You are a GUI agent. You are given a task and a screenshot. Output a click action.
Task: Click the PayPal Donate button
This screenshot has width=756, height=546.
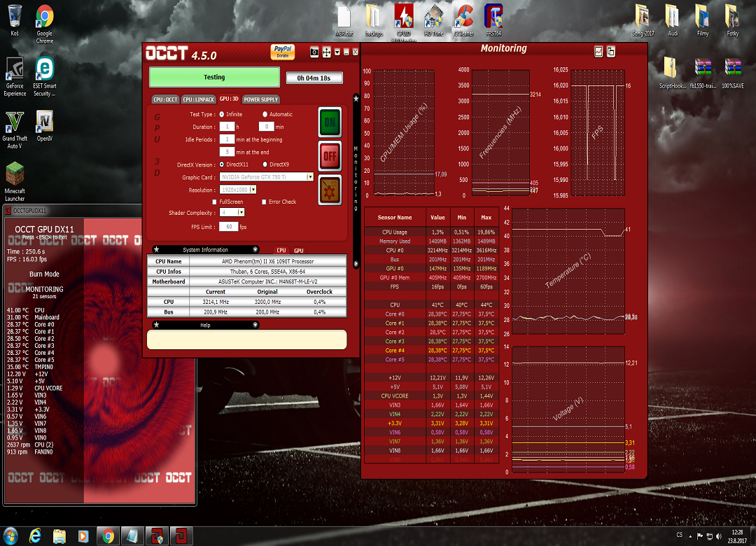pos(282,52)
